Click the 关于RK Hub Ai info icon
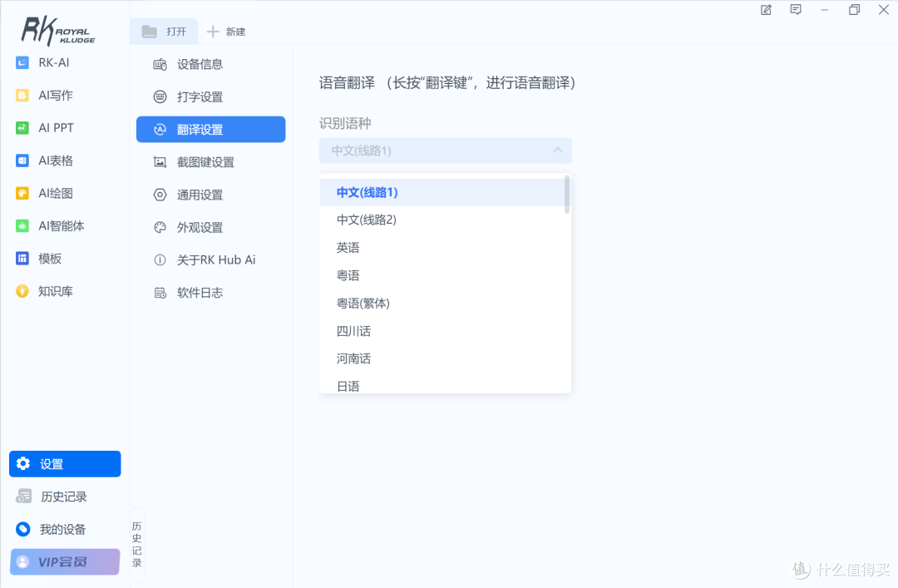The width and height of the screenshot is (898, 588). (x=160, y=260)
